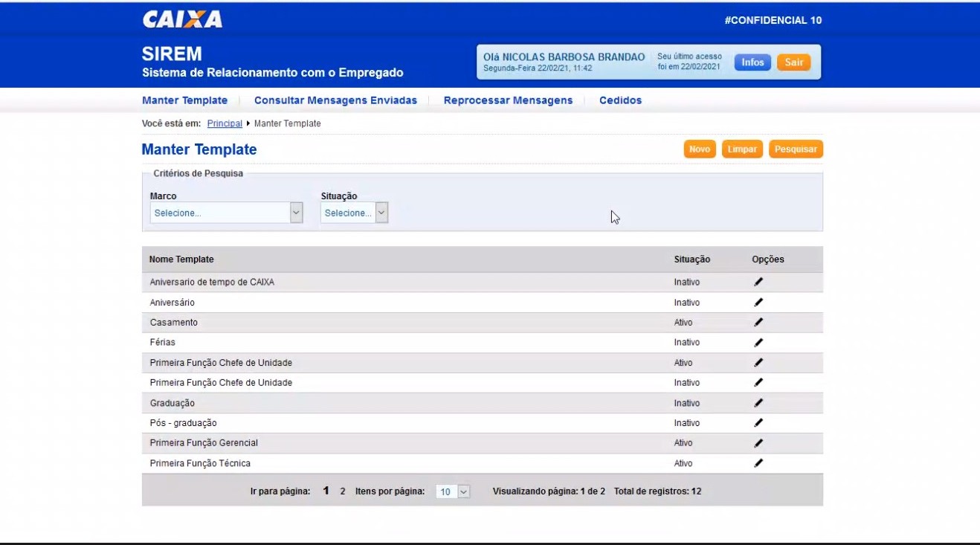The width and height of the screenshot is (980, 545).
Task: Open edit pencil for Férias template
Action: pyautogui.click(x=758, y=342)
